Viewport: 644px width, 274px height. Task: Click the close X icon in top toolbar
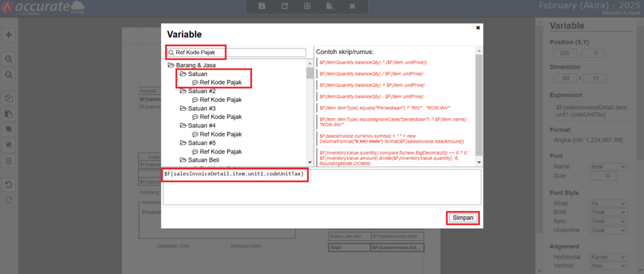point(352,6)
